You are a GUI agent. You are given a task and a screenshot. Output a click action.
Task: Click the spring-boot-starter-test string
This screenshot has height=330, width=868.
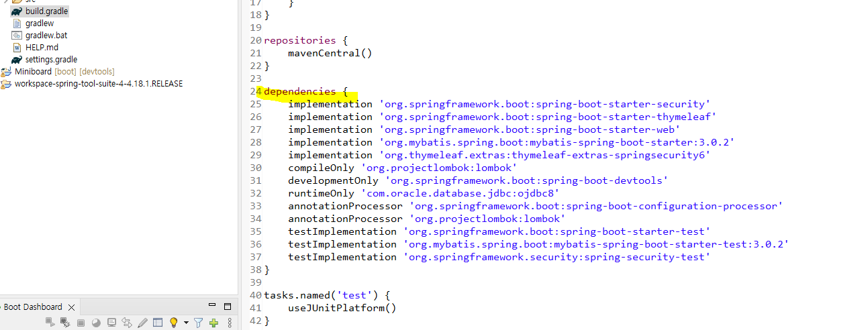click(557, 231)
